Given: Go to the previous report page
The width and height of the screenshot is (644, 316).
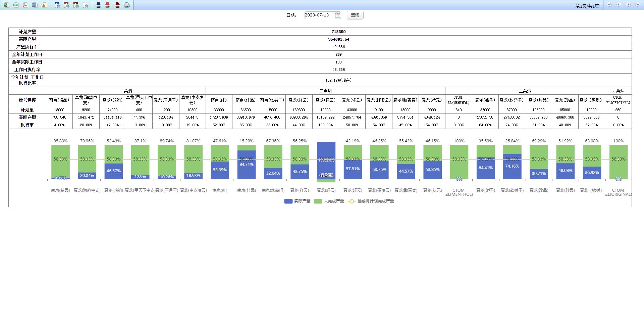Looking at the screenshot, I should (x=619, y=5).
